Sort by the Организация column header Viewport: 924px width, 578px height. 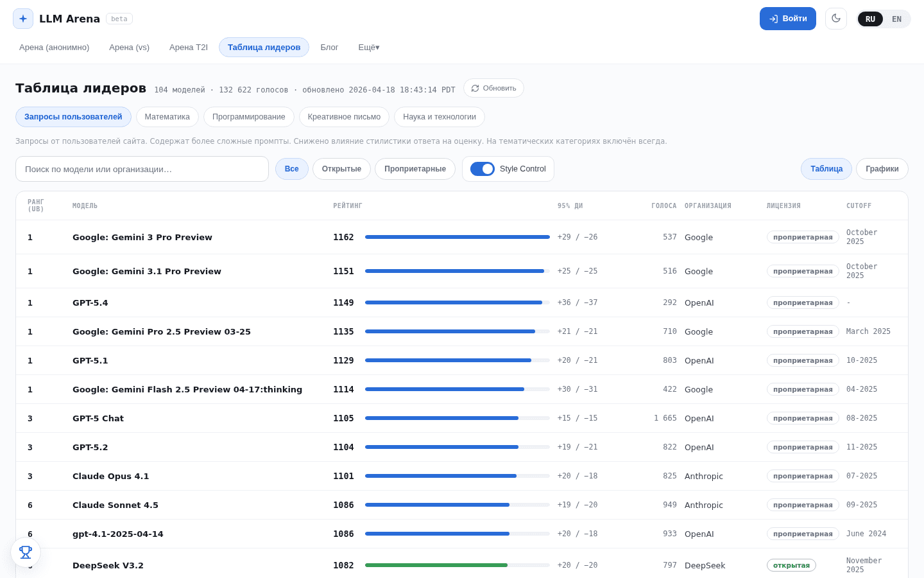(708, 206)
